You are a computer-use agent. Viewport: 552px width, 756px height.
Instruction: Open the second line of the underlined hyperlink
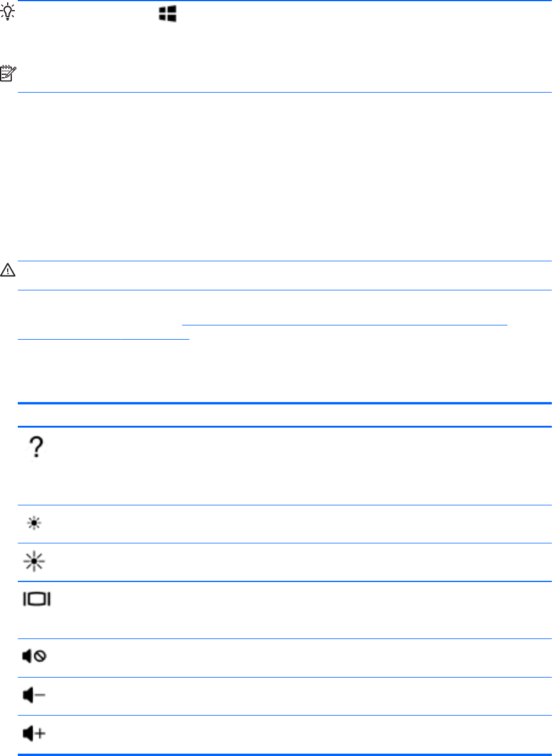103,337
